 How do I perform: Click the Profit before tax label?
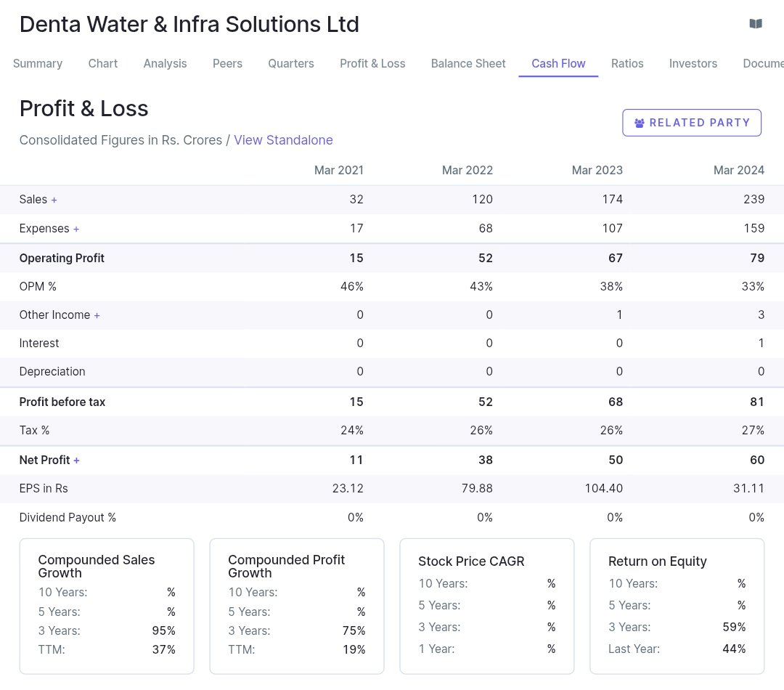[x=62, y=402]
